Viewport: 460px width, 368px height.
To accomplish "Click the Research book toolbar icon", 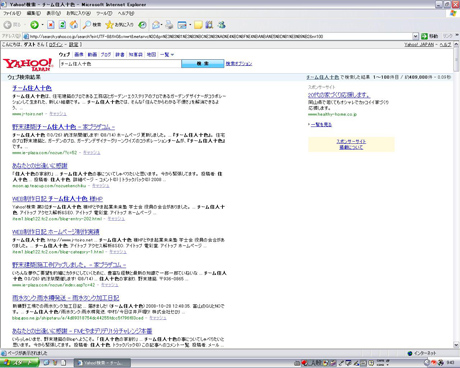I will (209, 25).
